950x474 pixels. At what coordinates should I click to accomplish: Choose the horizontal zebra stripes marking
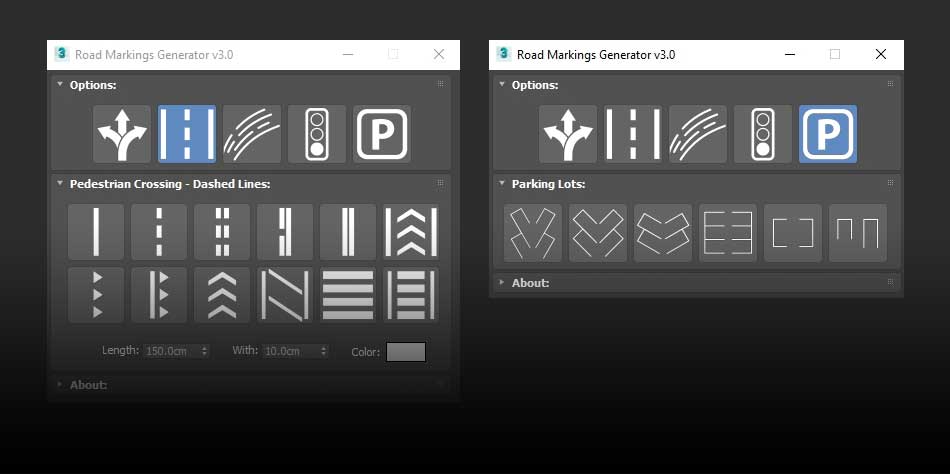click(348, 295)
